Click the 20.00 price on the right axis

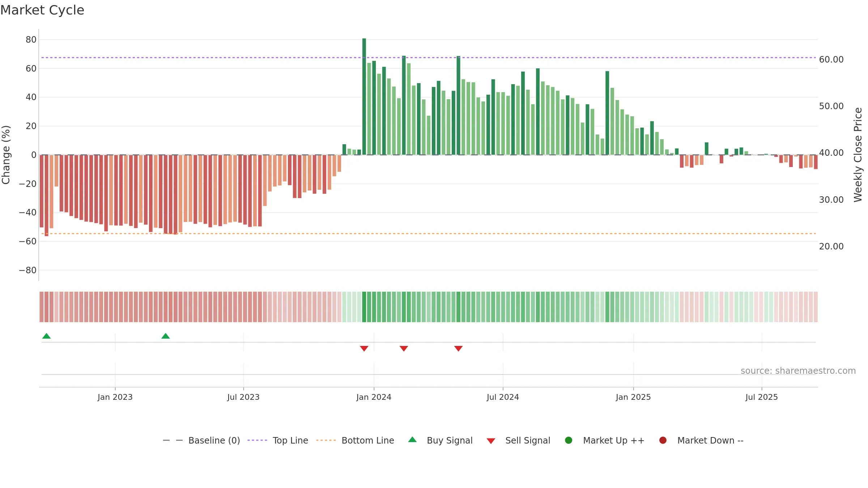click(x=831, y=246)
